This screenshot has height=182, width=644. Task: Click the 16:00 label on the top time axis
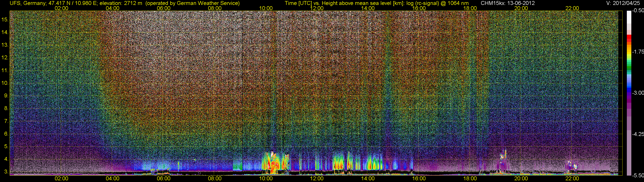point(419,8)
